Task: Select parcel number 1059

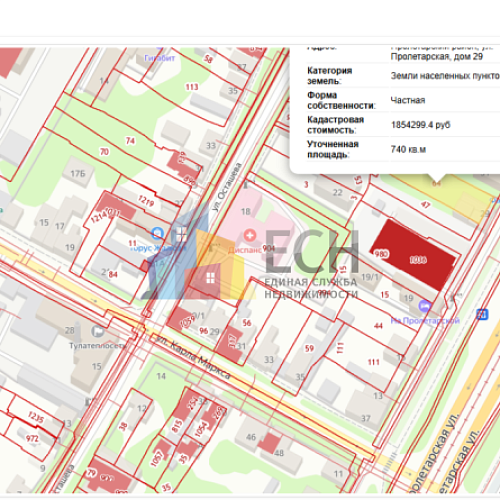Action: tap(187, 322)
